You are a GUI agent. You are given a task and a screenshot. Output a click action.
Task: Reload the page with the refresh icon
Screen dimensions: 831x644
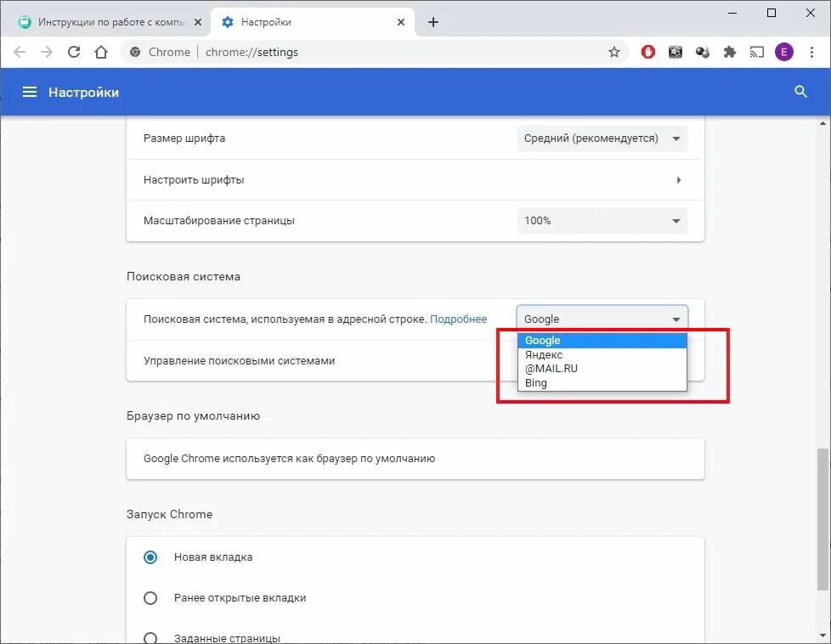[x=74, y=52]
